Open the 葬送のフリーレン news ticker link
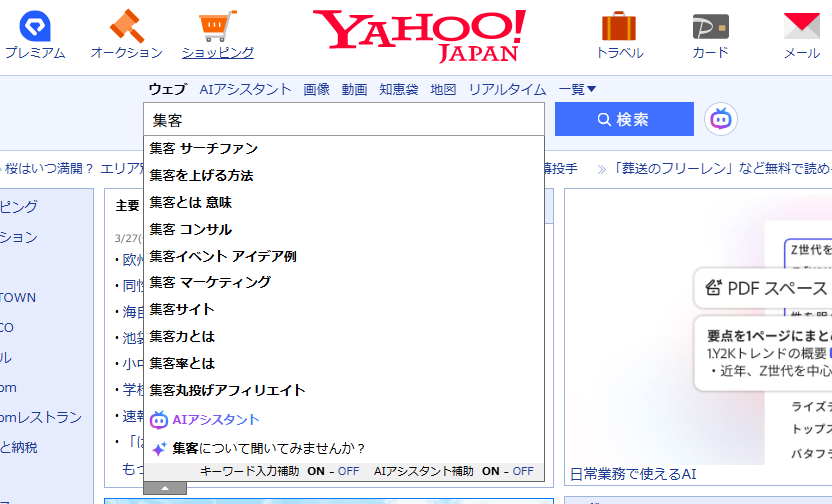The height and width of the screenshot is (504, 832). 723,169
